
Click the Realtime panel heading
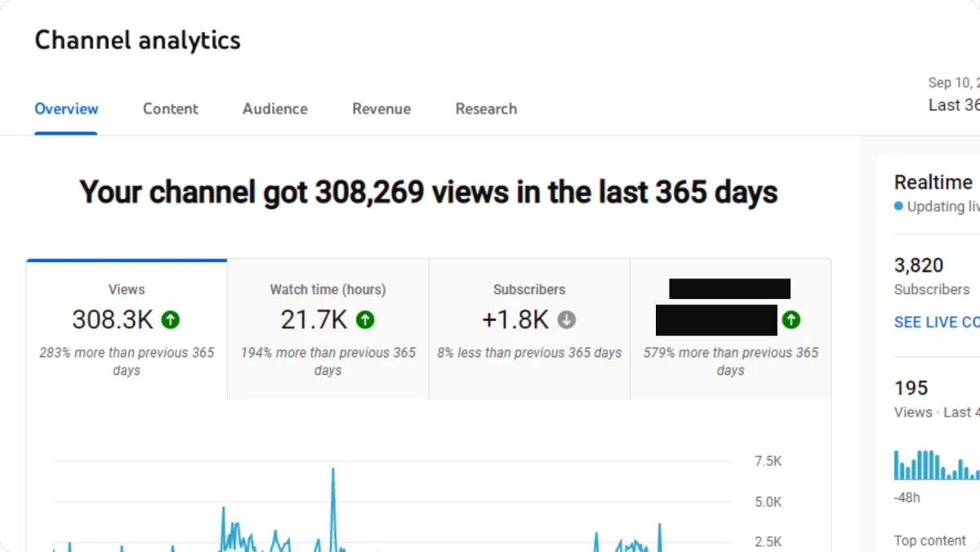click(933, 182)
